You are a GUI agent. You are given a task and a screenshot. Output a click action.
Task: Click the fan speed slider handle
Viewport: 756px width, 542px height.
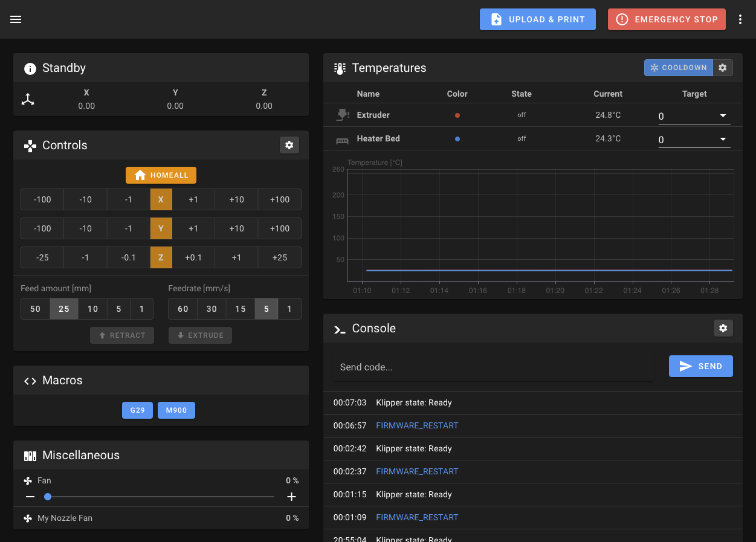(48, 497)
